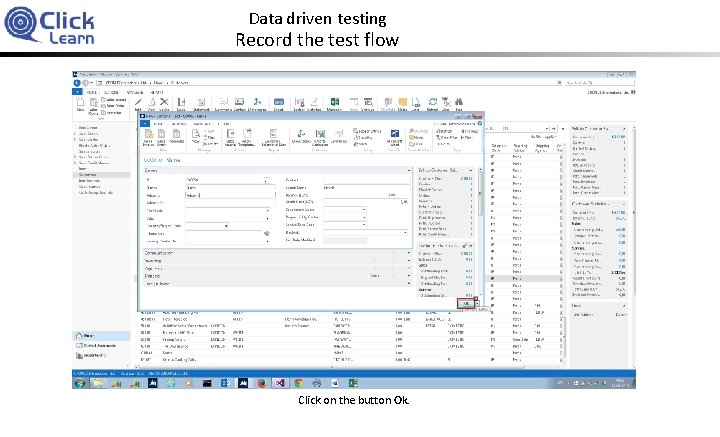Open the Country/Region Code dropdown
720x437 pixels.
click(x=226, y=226)
